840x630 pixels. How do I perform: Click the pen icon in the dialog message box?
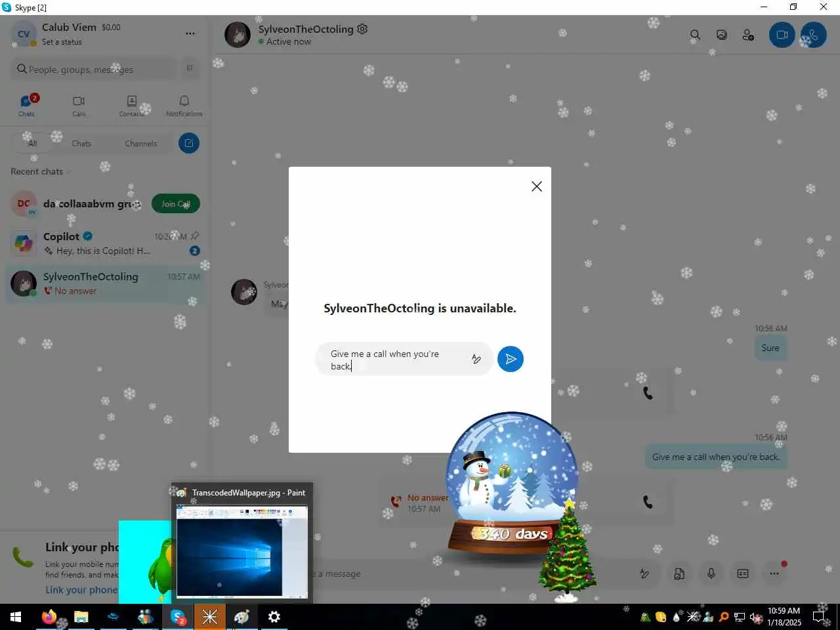click(x=476, y=359)
